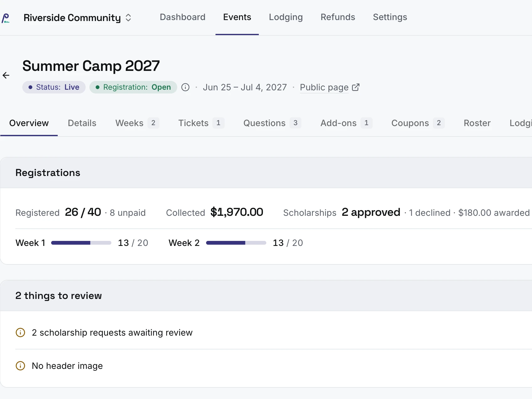
Task: Click the Jun 25 – Jul 4, 2027 date range
Action: (245, 87)
